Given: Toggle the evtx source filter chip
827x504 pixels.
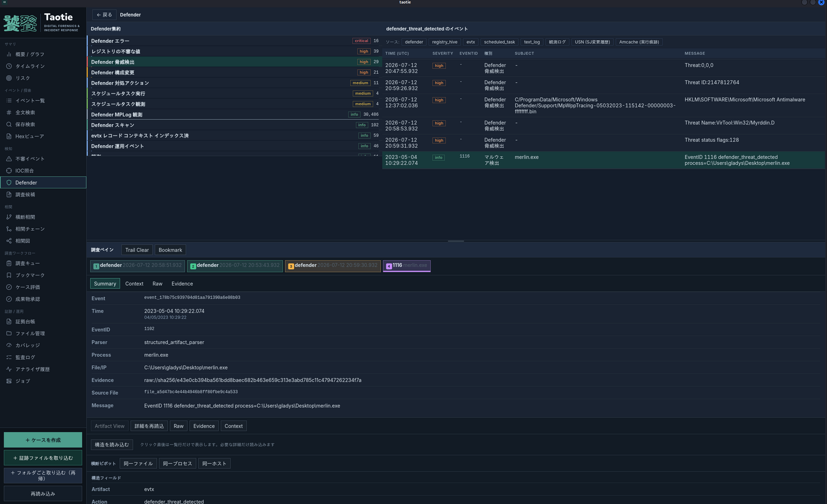Looking at the screenshot, I should (x=470, y=42).
